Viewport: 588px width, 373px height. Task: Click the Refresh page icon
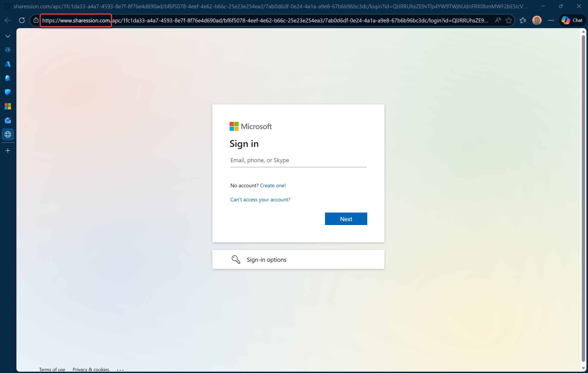tap(22, 20)
